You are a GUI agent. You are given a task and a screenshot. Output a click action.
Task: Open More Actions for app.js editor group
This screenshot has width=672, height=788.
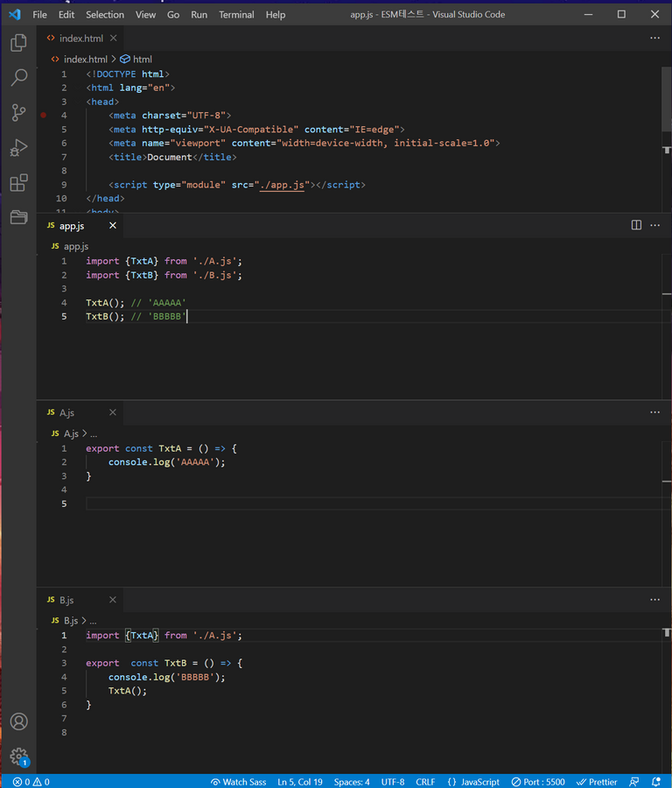(654, 225)
